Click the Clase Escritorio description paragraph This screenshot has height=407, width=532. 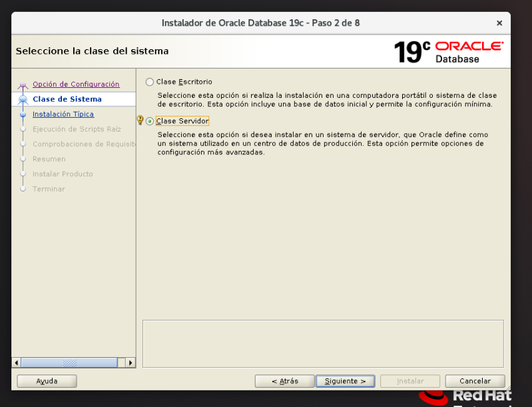coord(327,100)
